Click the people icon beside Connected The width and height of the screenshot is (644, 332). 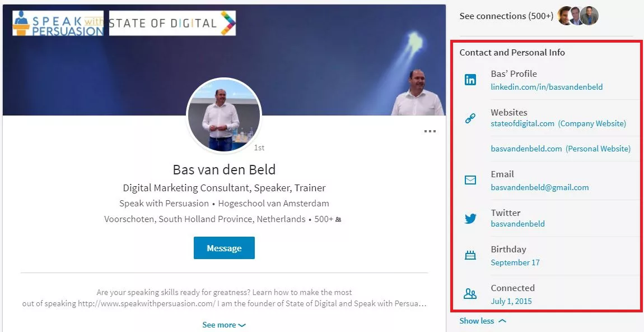470,294
